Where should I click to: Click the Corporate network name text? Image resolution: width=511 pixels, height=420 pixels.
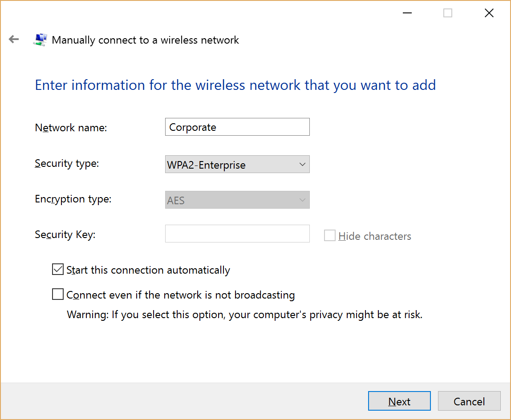pos(192,127)
